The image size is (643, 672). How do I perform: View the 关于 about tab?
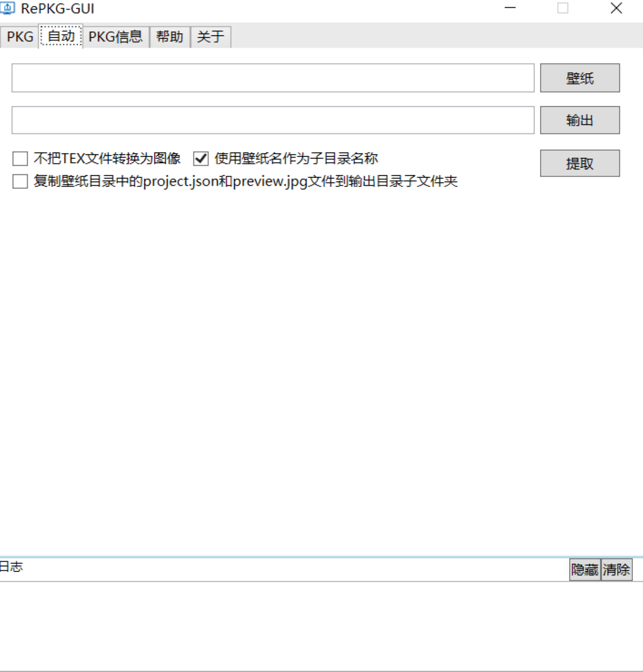point(210,36)
